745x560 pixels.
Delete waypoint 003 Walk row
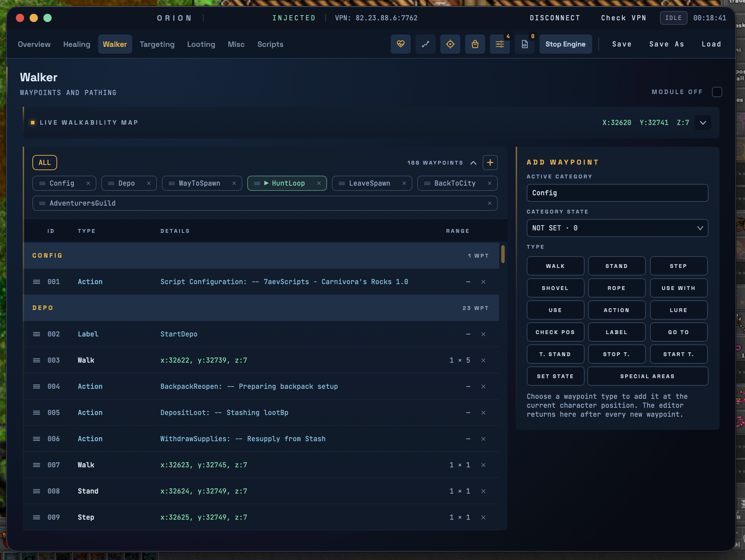pyautogui.click(x=483, y=360)
